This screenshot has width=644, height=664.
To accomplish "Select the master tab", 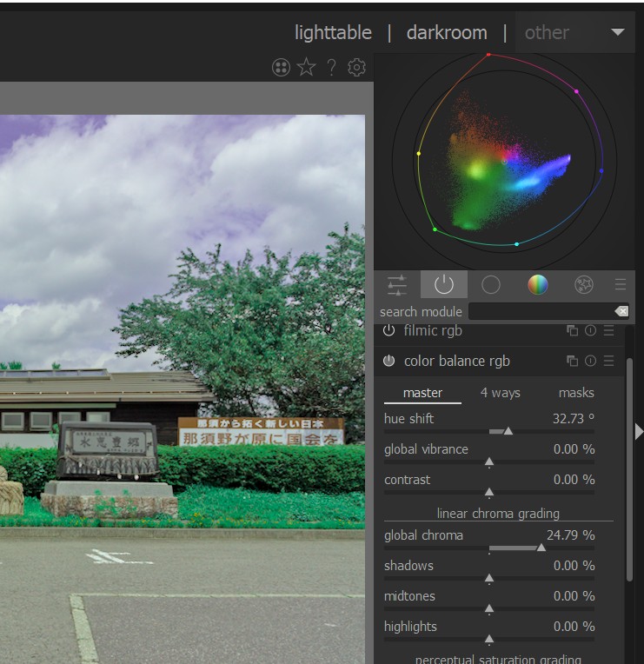I will pos(422,393).
